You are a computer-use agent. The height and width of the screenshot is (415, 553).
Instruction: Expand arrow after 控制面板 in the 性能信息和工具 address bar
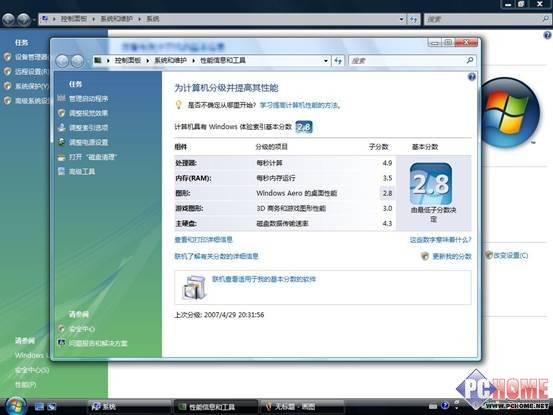[x=148, y=61]
